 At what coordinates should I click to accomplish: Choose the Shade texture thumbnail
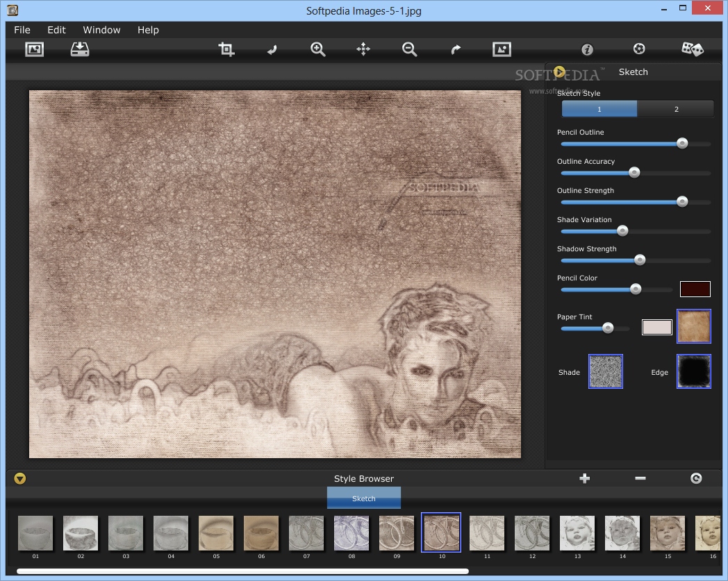coord(606,371)
